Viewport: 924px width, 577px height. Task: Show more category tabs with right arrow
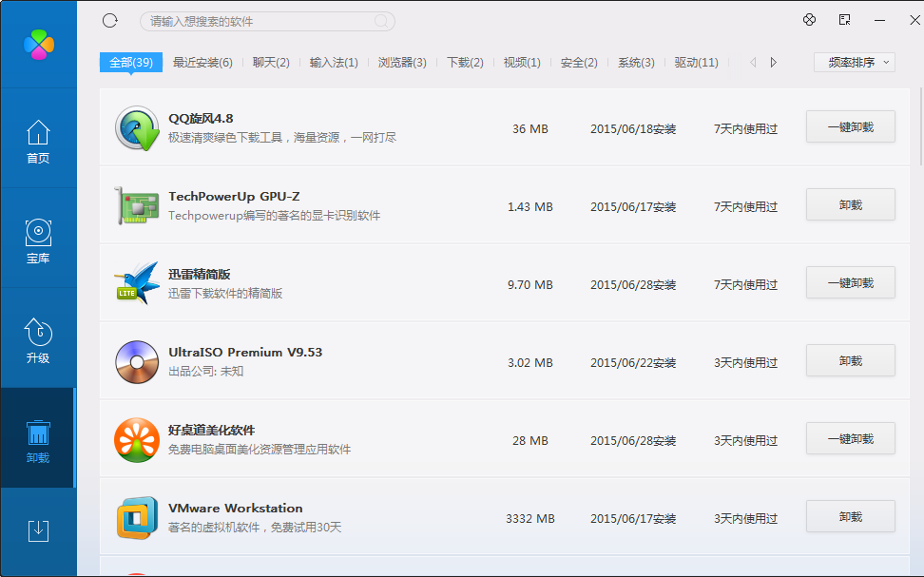click(x=774, y=63)
